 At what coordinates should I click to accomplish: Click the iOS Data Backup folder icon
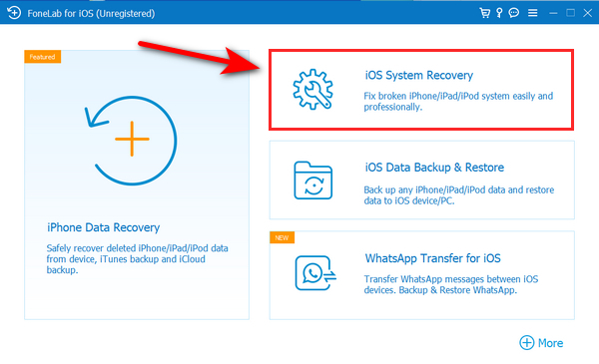[313, 181]
